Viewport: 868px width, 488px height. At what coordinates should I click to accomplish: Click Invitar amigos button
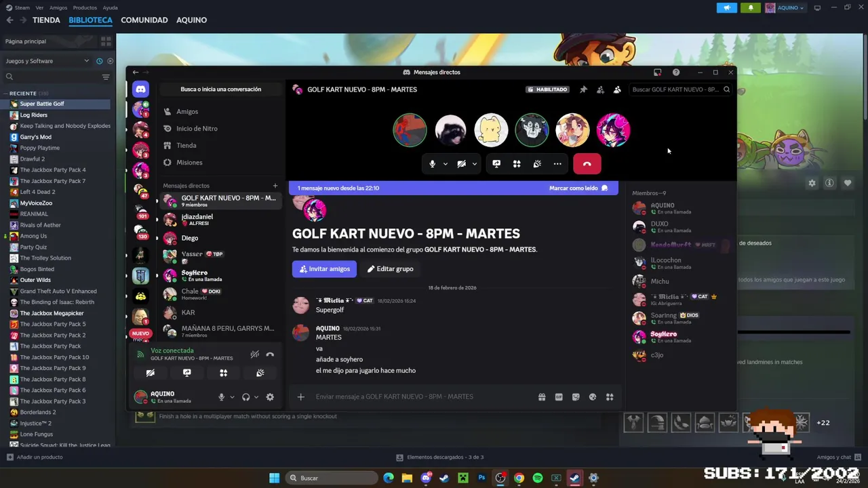tap(324, 269)
